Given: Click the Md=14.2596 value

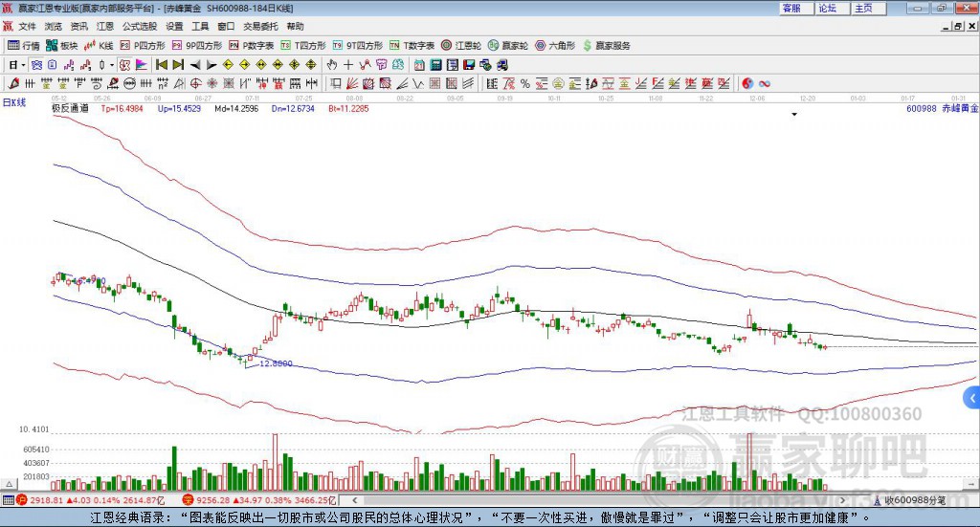Looking at the screenshot, I should 236,109.
